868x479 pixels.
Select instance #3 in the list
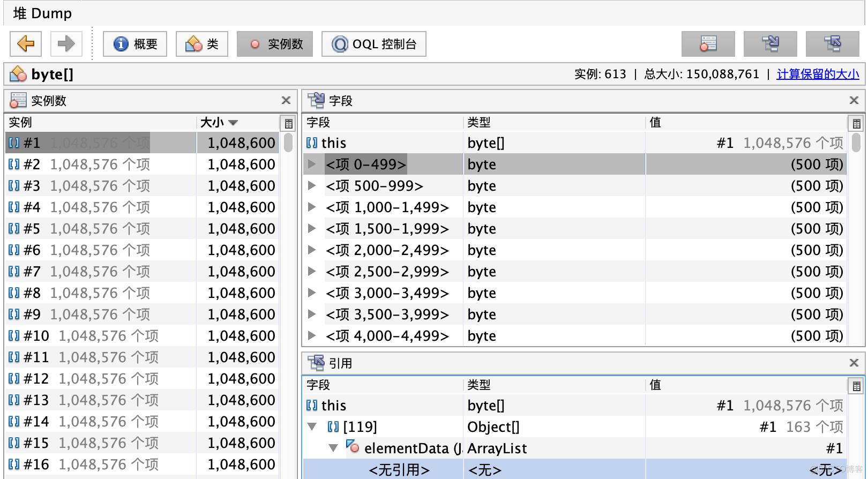click(142, 186)
